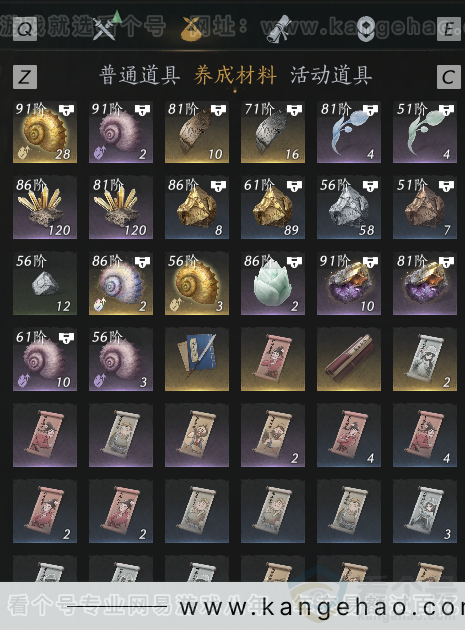Click the C next tab key button

tap(449, 77)
